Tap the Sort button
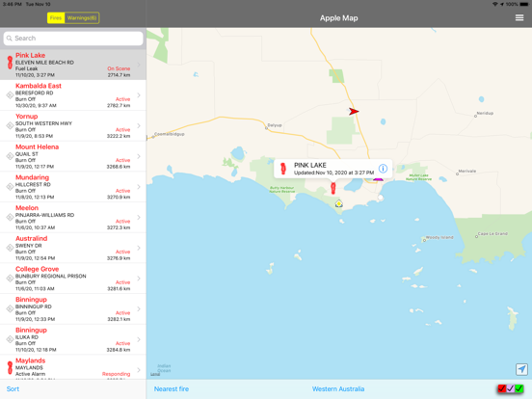Viewport: 532px width, 399px height. 13,388
